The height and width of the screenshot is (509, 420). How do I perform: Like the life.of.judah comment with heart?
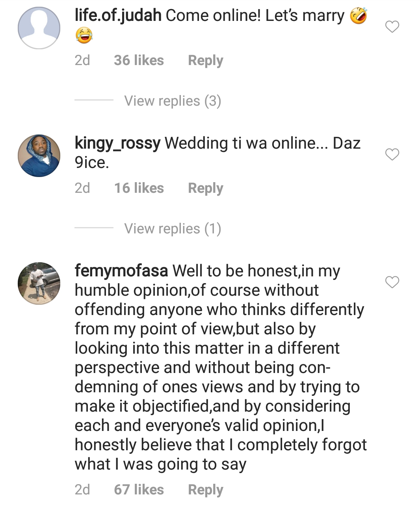tap(392, 27)
